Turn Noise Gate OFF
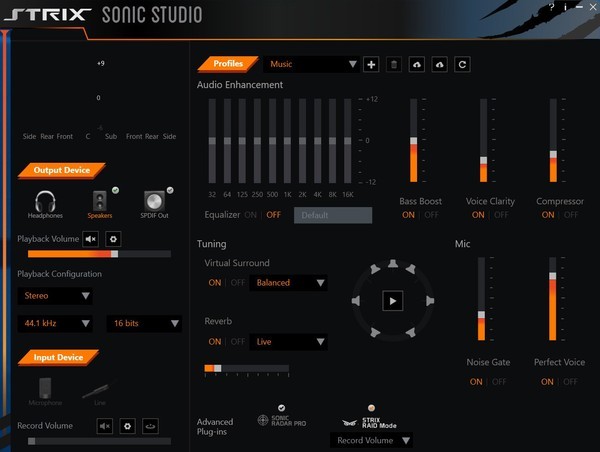The height and width of the screenshot is (452, 600). click(x=499, y=382)
